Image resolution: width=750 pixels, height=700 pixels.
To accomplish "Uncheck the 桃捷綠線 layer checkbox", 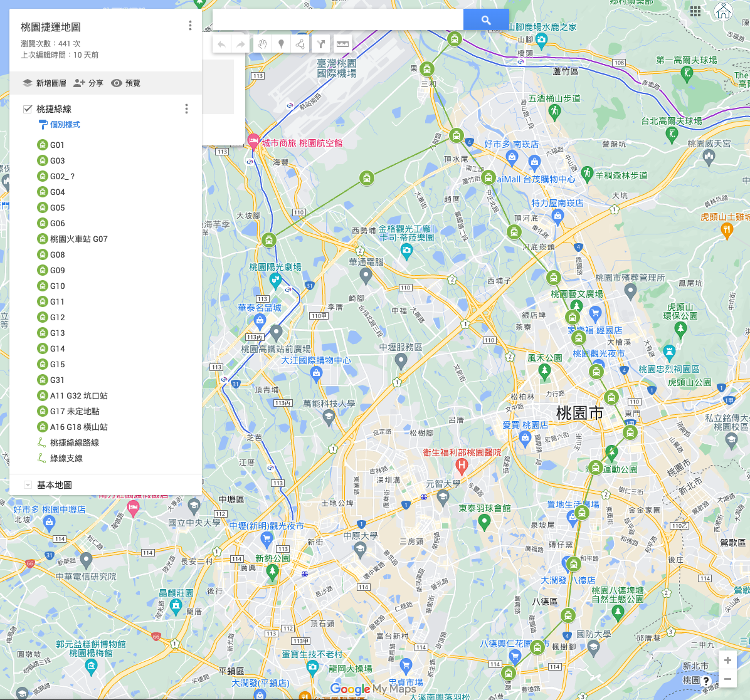I will point(28,109).
